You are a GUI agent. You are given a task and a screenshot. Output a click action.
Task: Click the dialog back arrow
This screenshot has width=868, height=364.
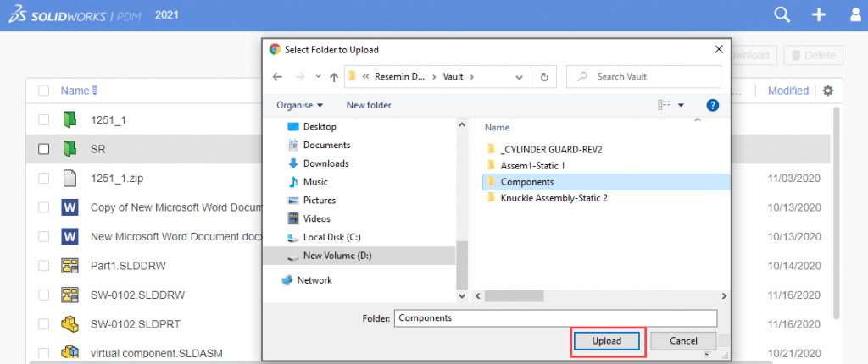[x=277, y=76]
